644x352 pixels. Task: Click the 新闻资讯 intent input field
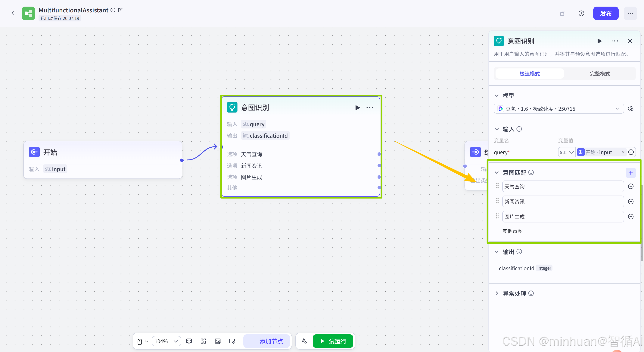tap(563, 202)
